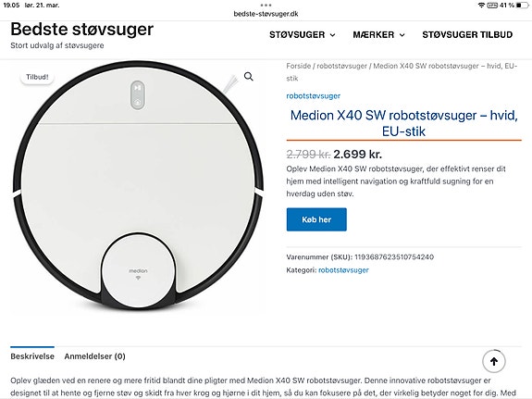This screenshot has width=532, height=399.
Task: Click robotstøvsuger category link above title
Action: click(313, 95)
